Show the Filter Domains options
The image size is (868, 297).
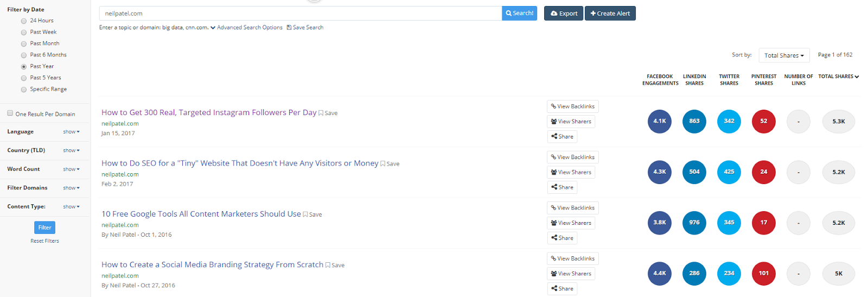(71, 188)
